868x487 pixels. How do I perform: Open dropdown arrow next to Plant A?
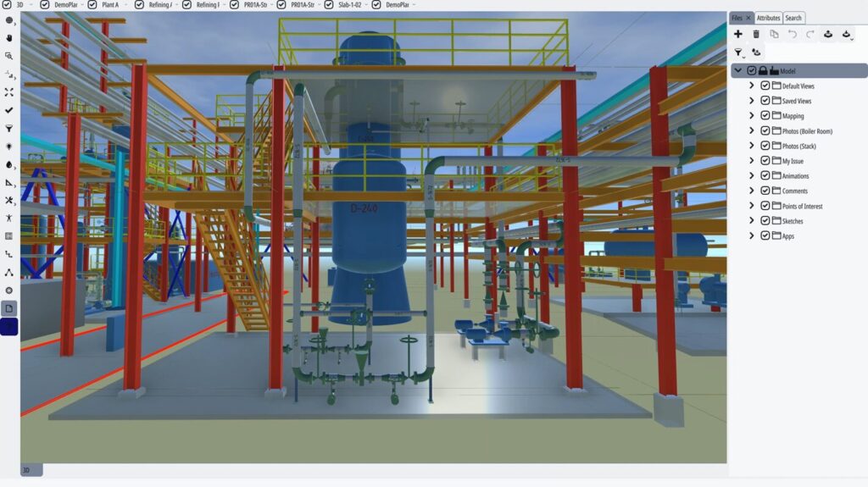click(x=125, y=5)
